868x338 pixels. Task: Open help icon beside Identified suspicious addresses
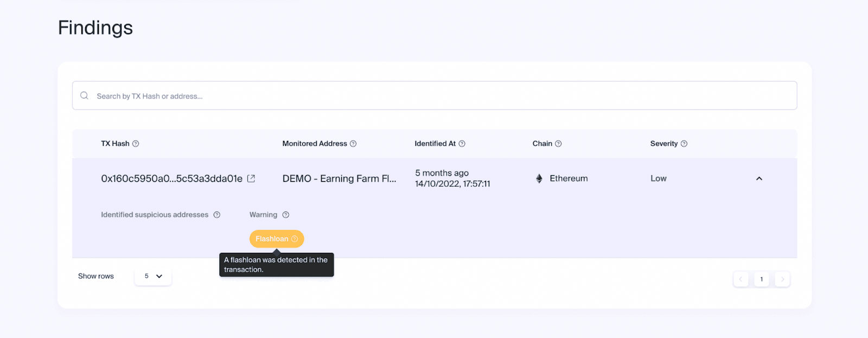tap(217, 215)
